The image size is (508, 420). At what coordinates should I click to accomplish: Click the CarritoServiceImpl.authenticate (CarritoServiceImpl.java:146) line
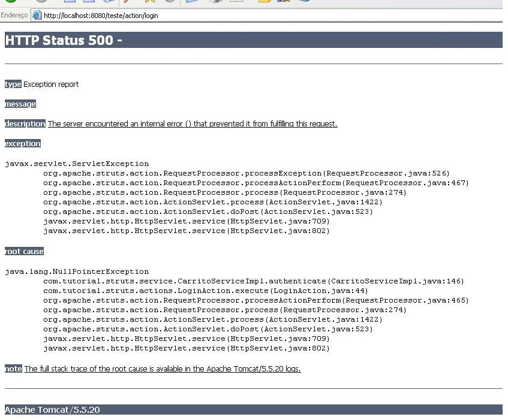coord(253,281)
